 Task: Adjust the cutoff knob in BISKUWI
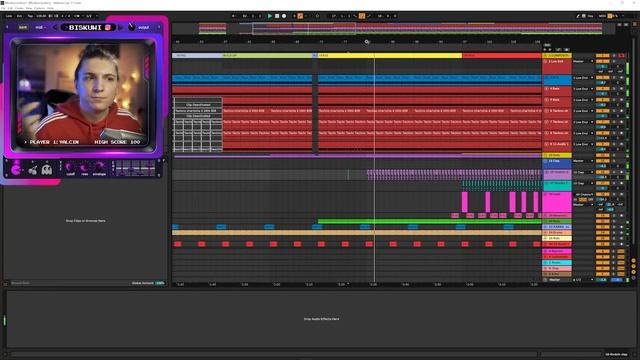point(70,167)
